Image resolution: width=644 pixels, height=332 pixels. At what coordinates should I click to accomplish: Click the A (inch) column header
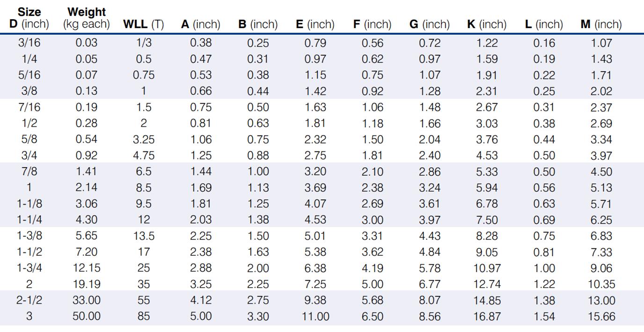click(200, 24)
